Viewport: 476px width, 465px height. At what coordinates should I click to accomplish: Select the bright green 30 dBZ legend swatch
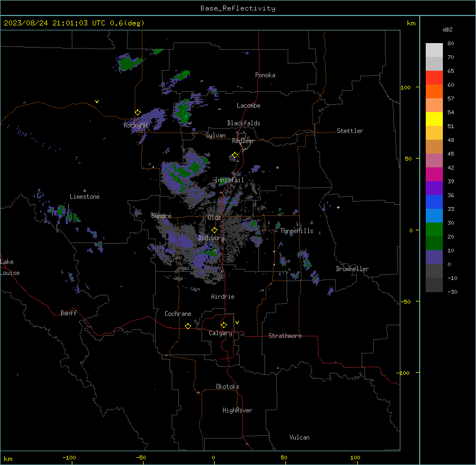[x=434, y=230]
